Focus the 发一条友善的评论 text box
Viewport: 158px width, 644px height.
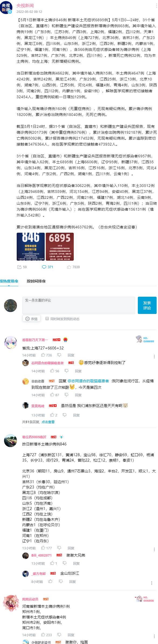pos(79,305)
